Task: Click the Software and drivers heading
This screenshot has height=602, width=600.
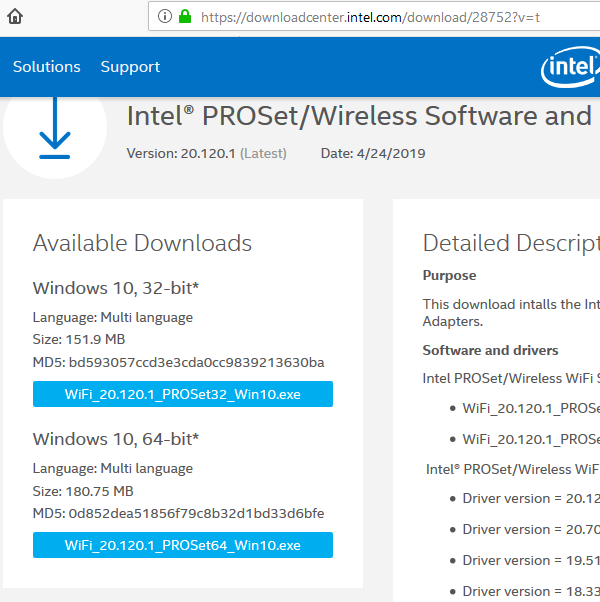Action: point(491,350)
